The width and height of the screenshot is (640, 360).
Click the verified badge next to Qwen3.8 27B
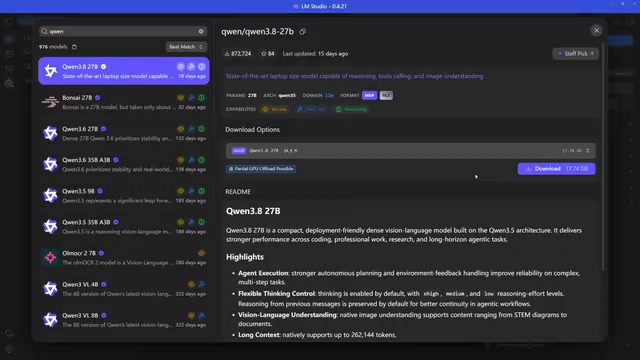pyautogui.click(x=104, y=67)
